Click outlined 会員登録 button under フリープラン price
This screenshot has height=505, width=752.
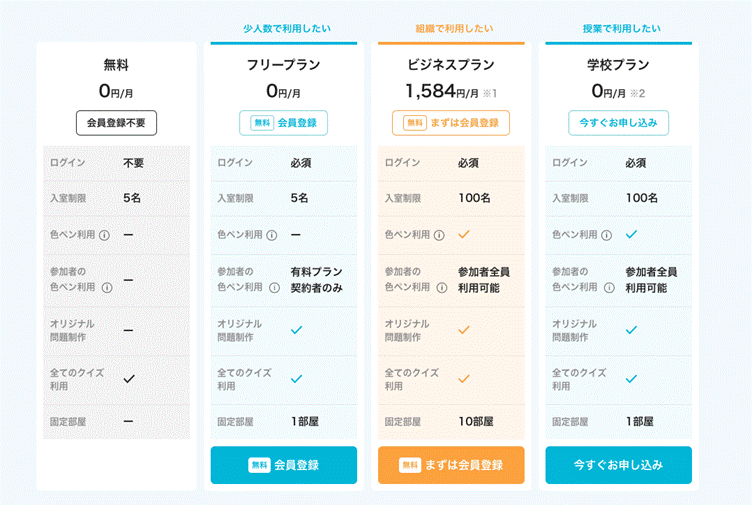pyautogui.click(x=283, y=123)
